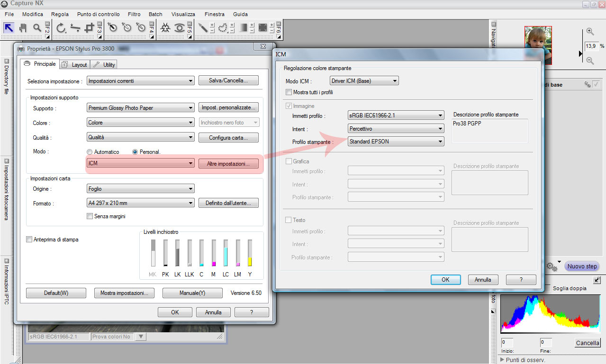Click the zoom percentage field showing 13,9
The image size is (606, 364).
click(591, 46)
